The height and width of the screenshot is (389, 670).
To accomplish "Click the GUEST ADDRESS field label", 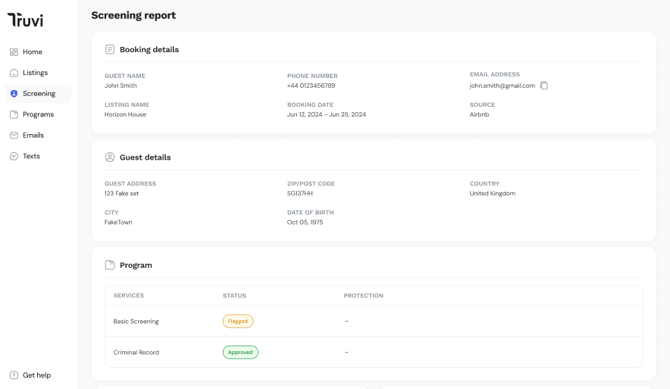I will coord(130,183).
